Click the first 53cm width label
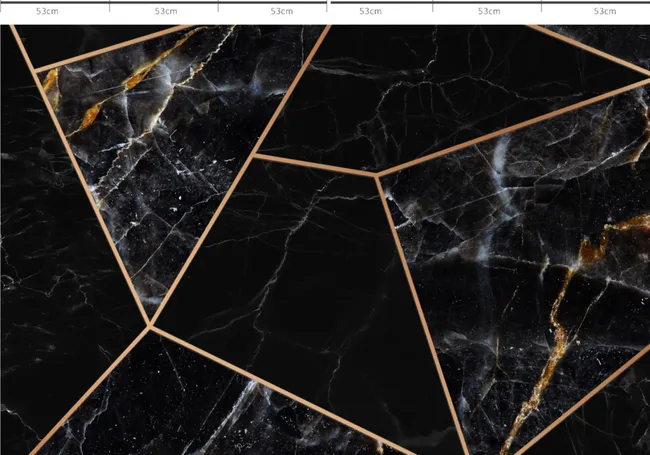 pos(47,11)
